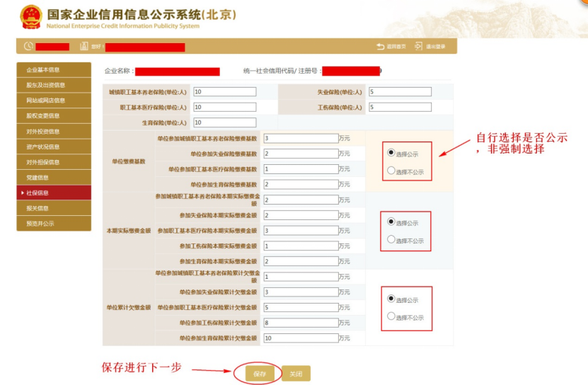The height and width of the screenshot is (385, 588).
Task: Click the 退出登录 logout icon
Action: pyautogui.click(x=418, y=47)
